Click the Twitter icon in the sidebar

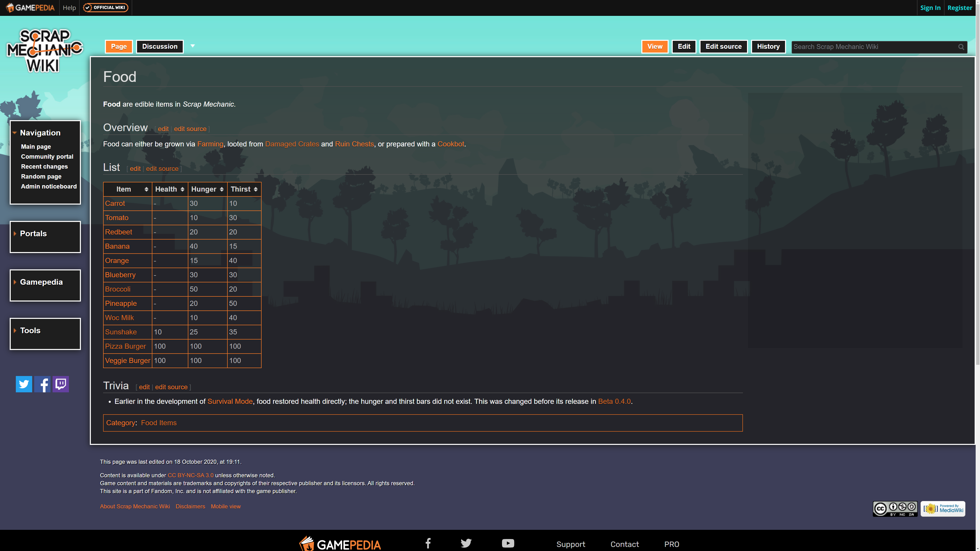click(x=23, y=384)
